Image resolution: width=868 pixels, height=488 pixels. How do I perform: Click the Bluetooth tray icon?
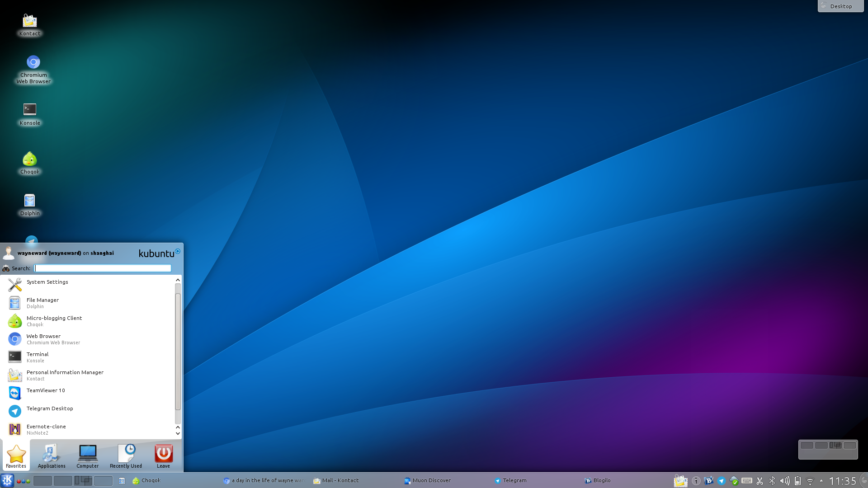pyautogui.click(x=772, y=481)
